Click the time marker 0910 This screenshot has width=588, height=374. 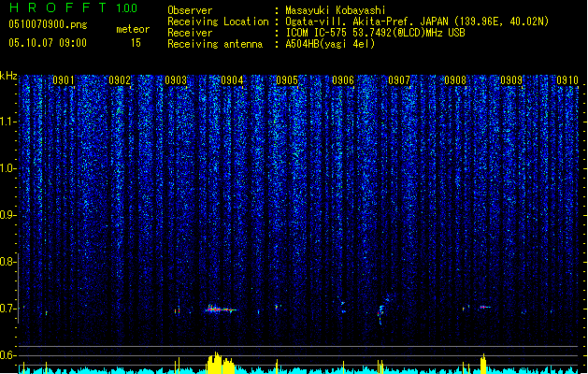[x=567, y=80]
